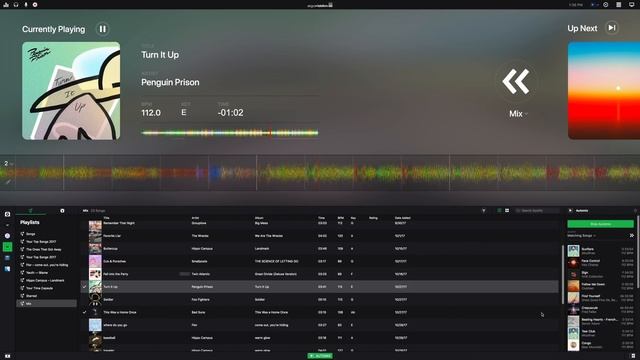
Task: Open the Hippo Campus – Landmark playlist
Action: click(46, 280)
